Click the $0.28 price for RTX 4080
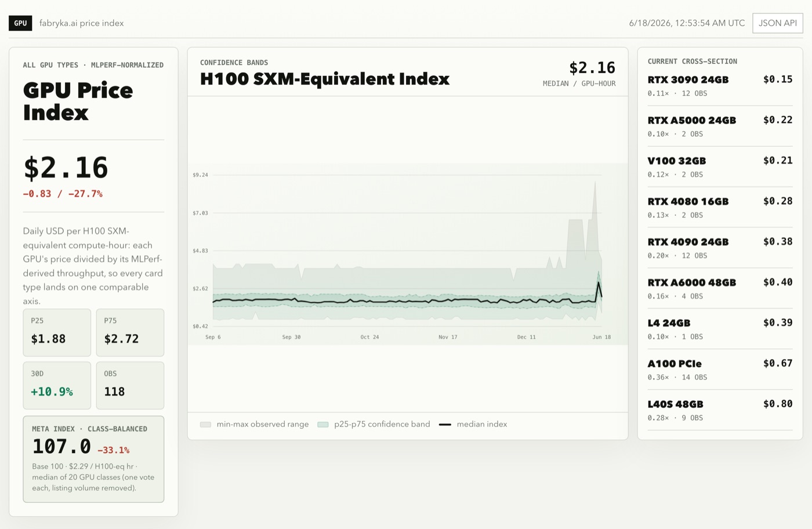812x529 pixels. click(x=778, y=201)
